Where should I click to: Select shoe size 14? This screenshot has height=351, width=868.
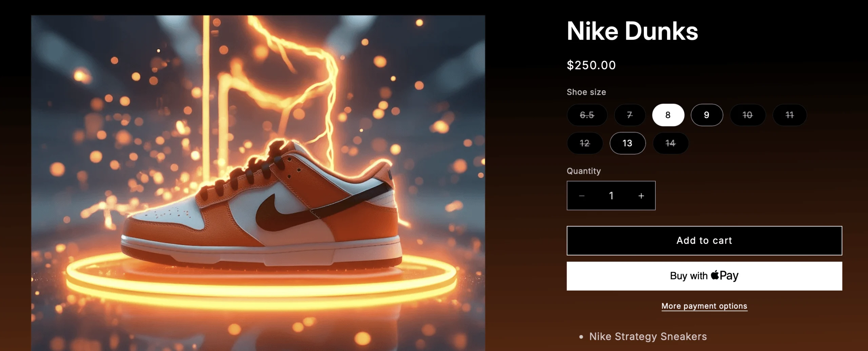671,143
